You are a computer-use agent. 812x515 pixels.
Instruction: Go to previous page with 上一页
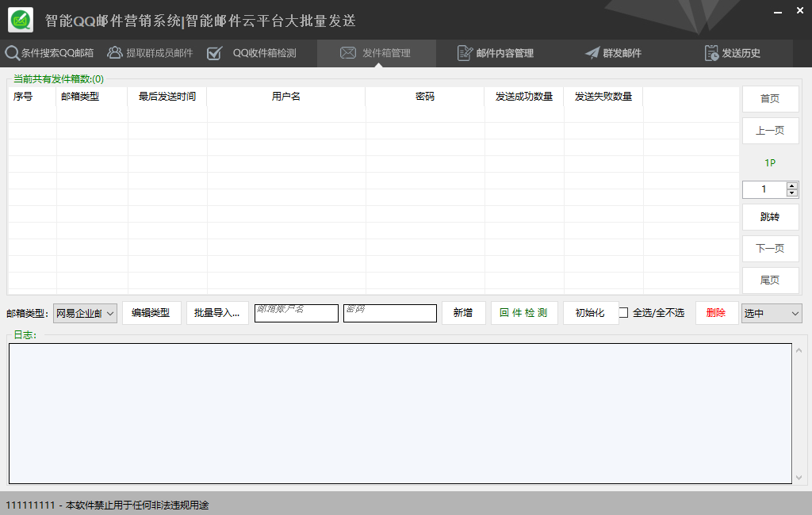click(x=770, y=131)
